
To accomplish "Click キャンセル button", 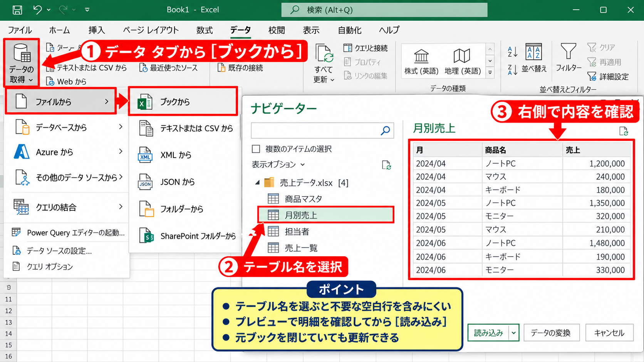I will coord(609,333).
